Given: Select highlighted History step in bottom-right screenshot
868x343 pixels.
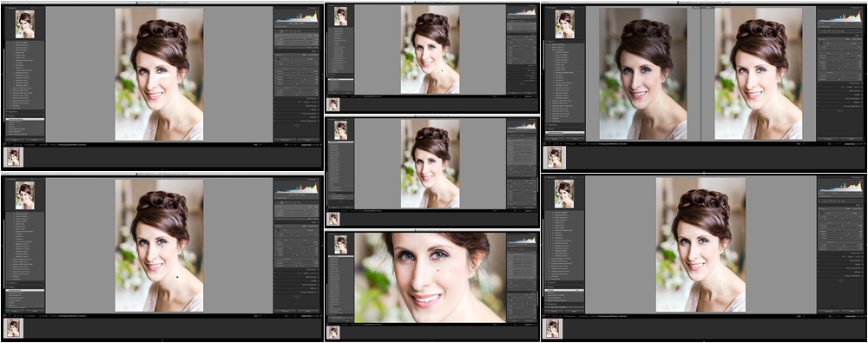Looking at the screenshot, I should pyautogui.click(x=564, y=290).
